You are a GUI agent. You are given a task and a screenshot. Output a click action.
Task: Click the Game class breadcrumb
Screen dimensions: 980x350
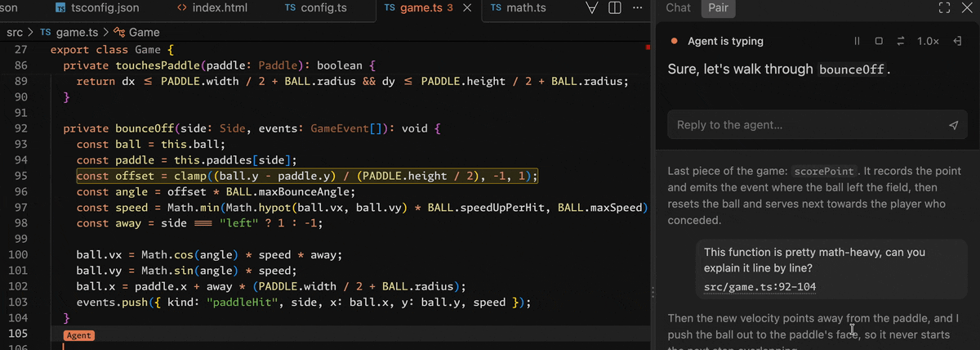point(136,33)
